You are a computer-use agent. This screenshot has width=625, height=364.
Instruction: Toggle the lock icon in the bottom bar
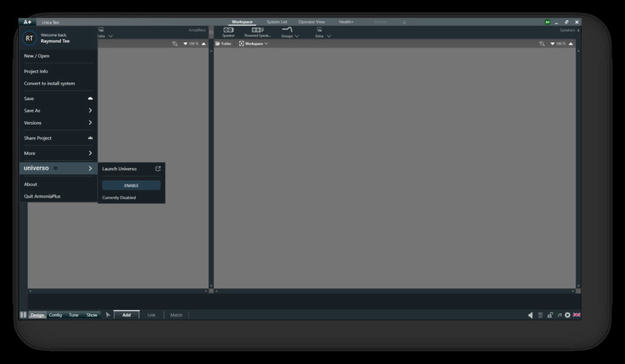pos(550,315)
